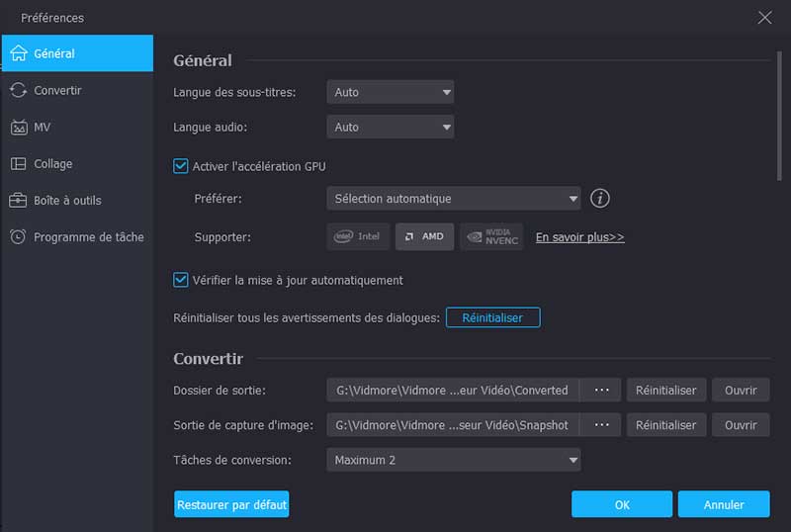Click the Dossier de sortie path field
The image size is (791, 532).
pyautogui.click(x=453, y=390)
